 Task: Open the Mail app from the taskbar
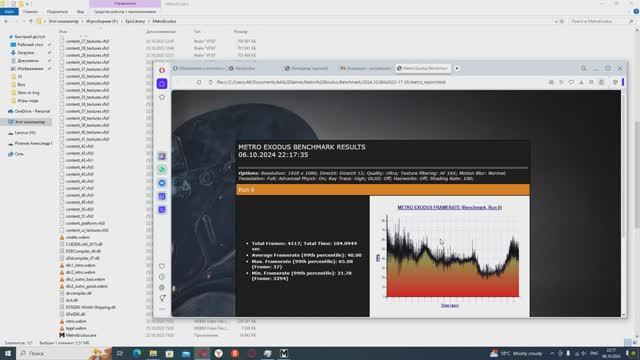coord(186,353)
